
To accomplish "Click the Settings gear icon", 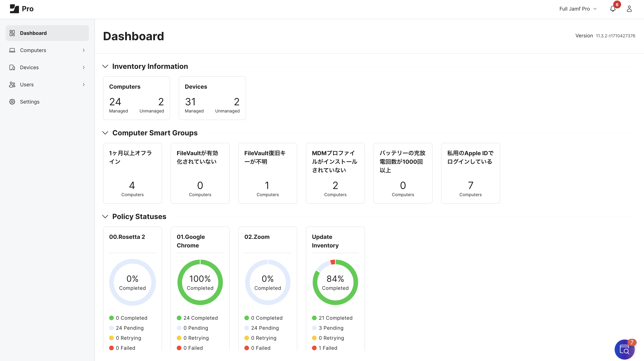I will click(12, 102).
